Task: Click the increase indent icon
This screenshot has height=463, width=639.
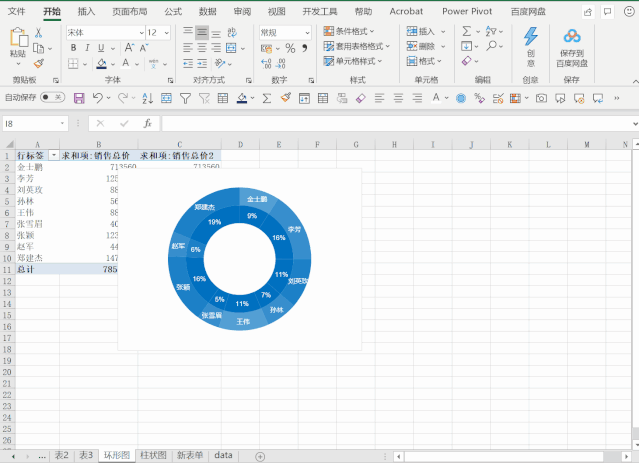Action: click(202, 63)
